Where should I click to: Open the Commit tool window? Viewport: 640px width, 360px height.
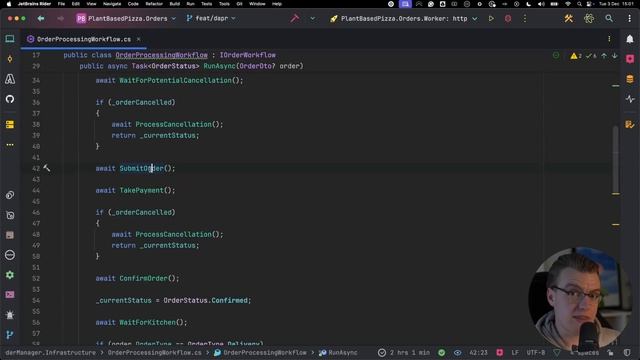coord(10,59)
